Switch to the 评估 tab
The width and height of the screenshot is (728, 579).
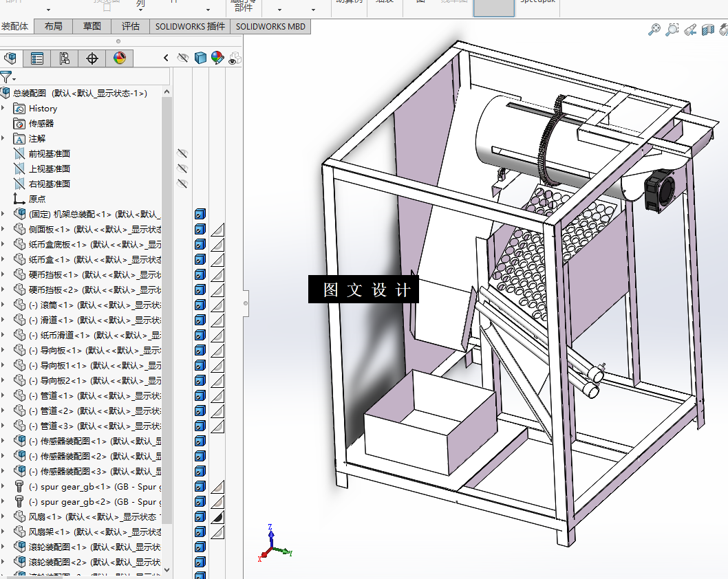click(x=131, y=27)
